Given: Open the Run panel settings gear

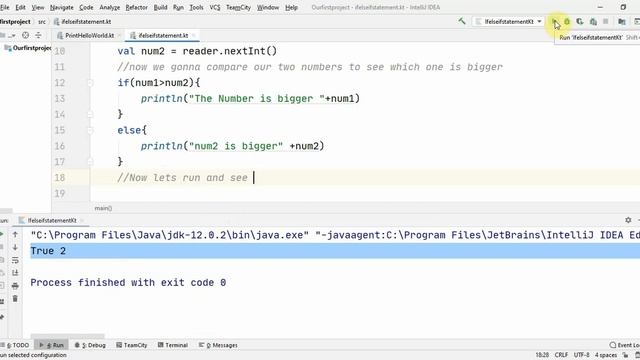Looking at the screenshot, I should tap(628, 220).
